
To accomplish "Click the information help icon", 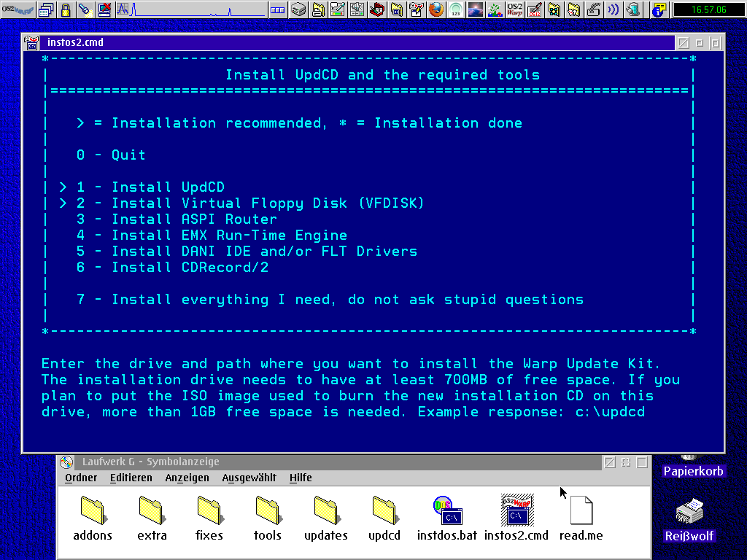I will [659, 9].
